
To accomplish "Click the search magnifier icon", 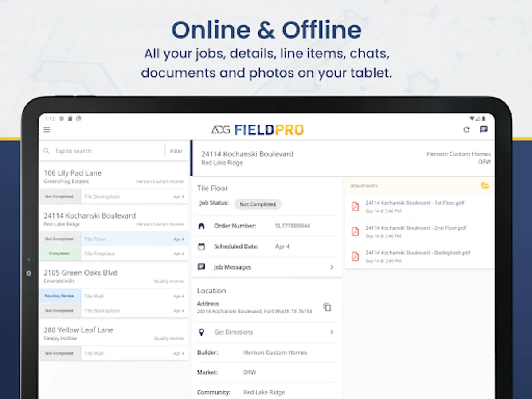I will point(47,151).
